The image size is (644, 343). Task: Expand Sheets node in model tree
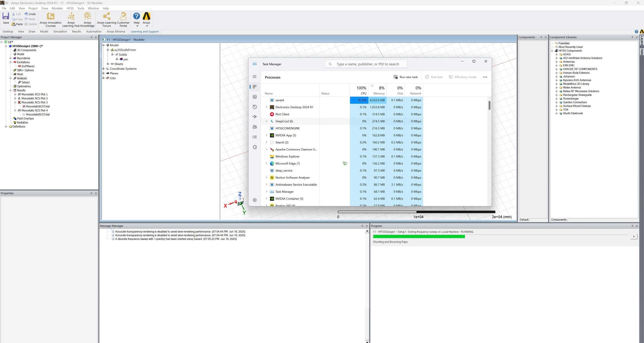(108, 64)
